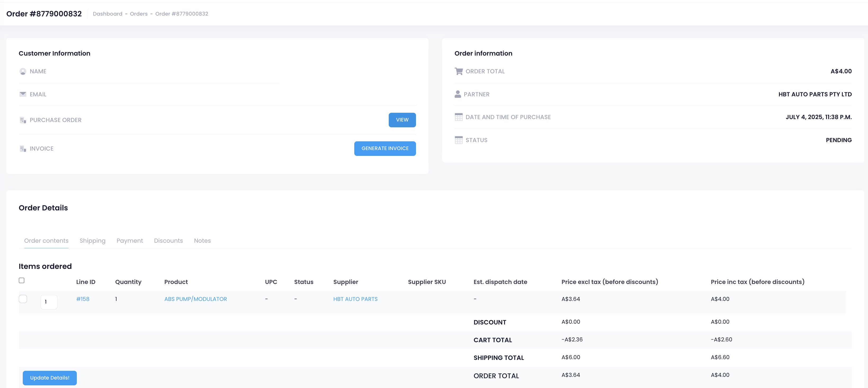
Task: Click the VIEW button for purchase order
Action: pyautogui.click(x=402, y=120)
